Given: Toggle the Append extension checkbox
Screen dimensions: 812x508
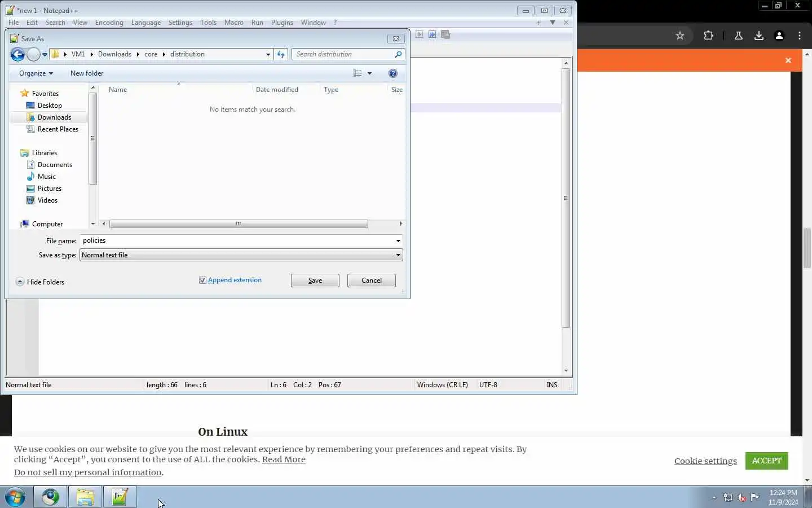Looking at the screenshot, I should (202, 281).
